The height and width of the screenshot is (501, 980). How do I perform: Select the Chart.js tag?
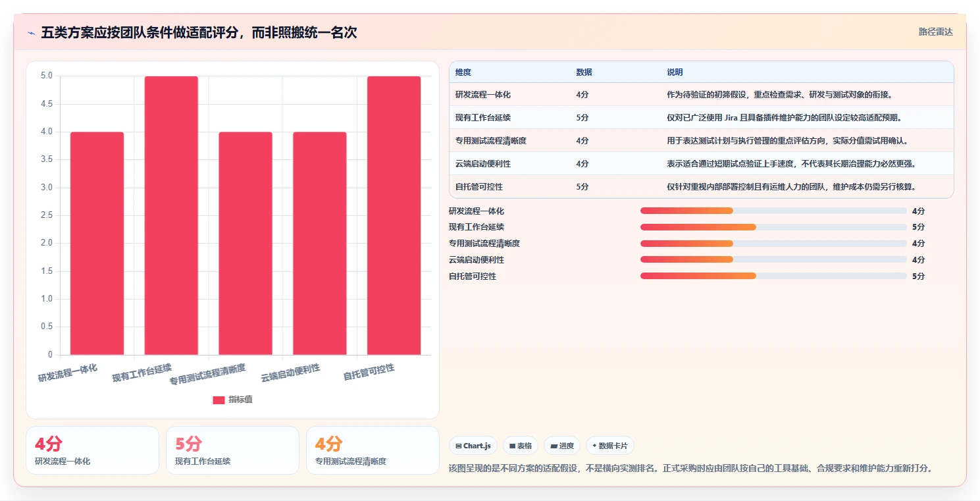(x=473, y=446)
